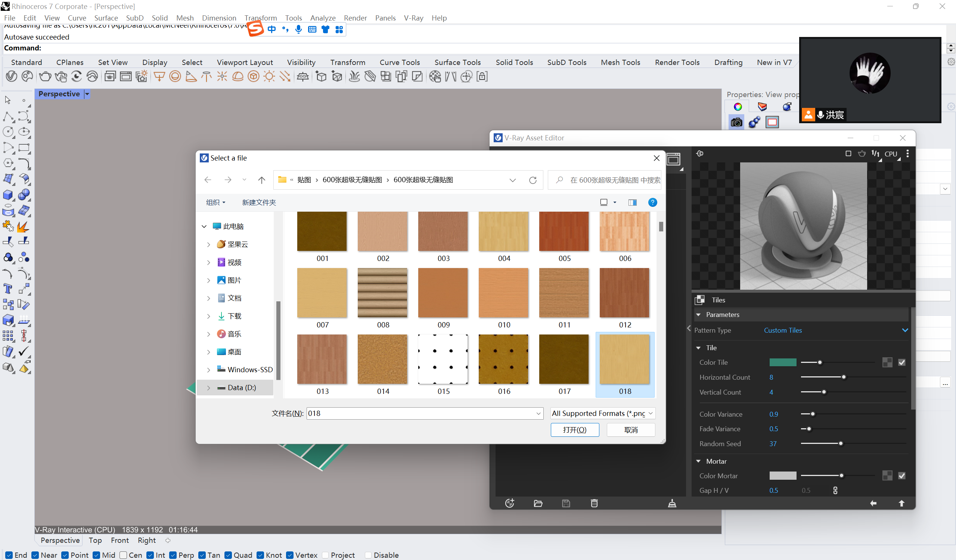
Task: Click the open folder icon in Asset Editor
Action: click(x=538, y=504)
